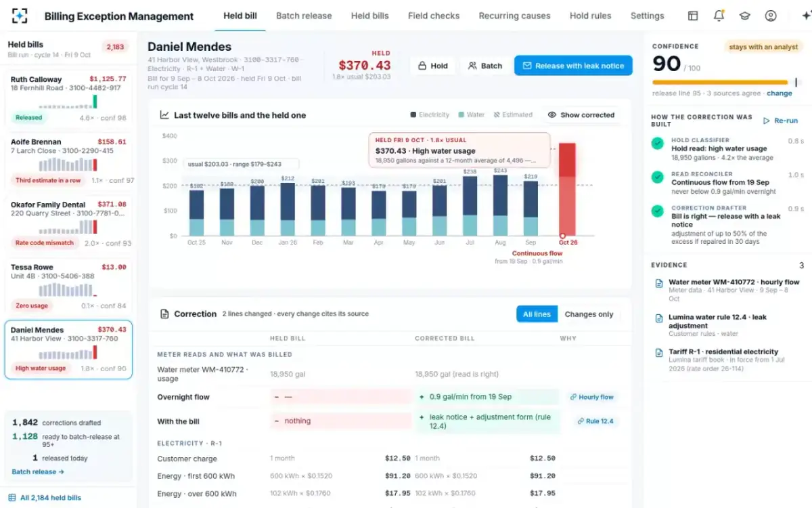Click the Overnight flow row label
Screen dimensions: 812x508
pyautogui.click(x=183, y=397)
